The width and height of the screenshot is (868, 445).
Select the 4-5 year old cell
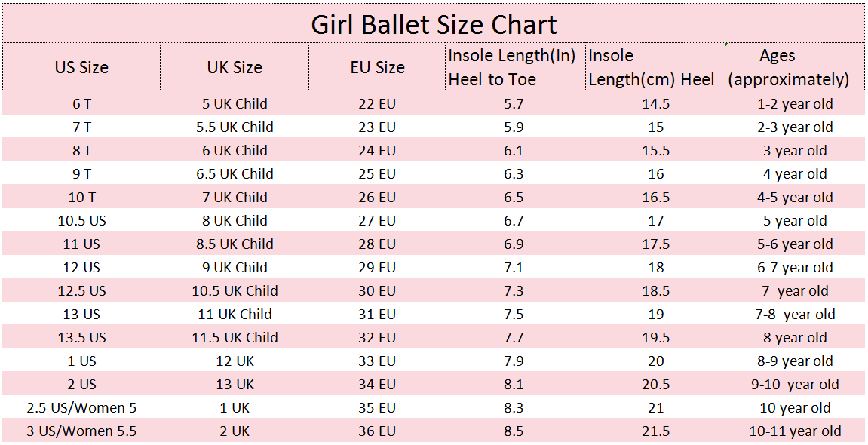(x=795, y=198)
